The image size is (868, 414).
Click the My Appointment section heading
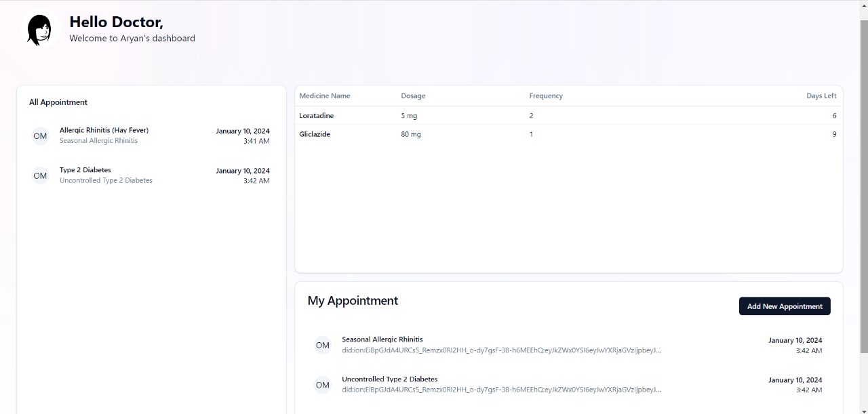point(353,300)
